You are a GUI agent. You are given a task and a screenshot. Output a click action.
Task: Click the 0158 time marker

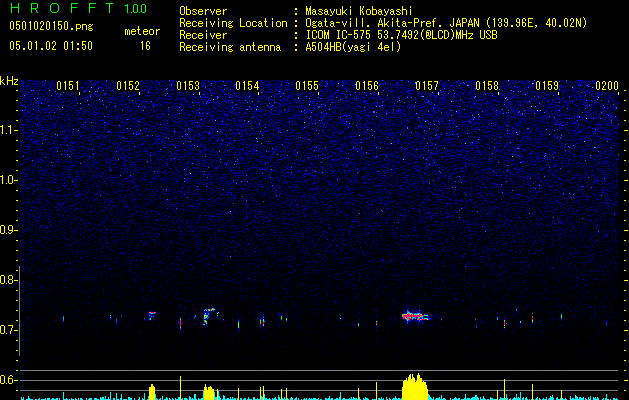(x=487, y=86)
